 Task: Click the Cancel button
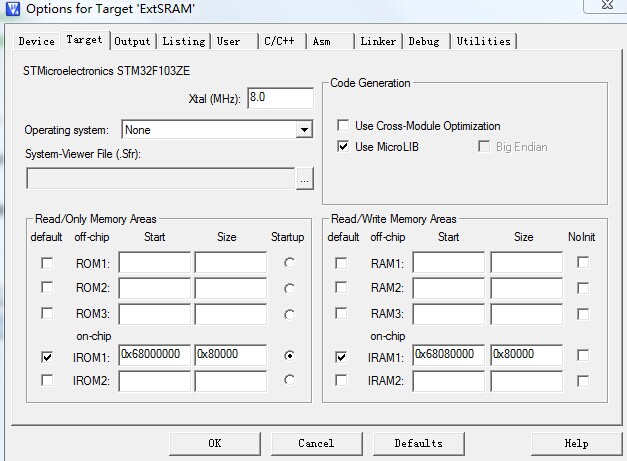pos(316,443)
